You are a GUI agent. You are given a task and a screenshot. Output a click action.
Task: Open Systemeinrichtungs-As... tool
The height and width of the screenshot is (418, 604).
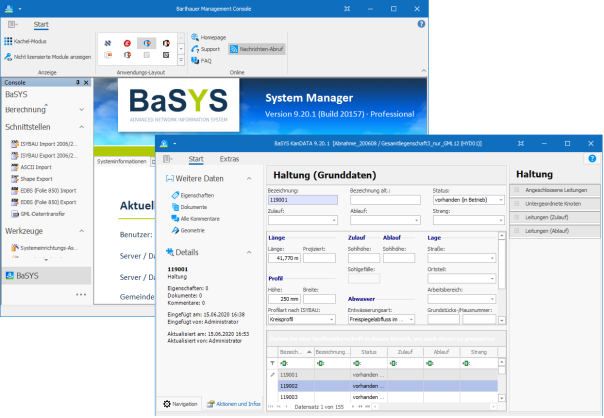(45, 248)
